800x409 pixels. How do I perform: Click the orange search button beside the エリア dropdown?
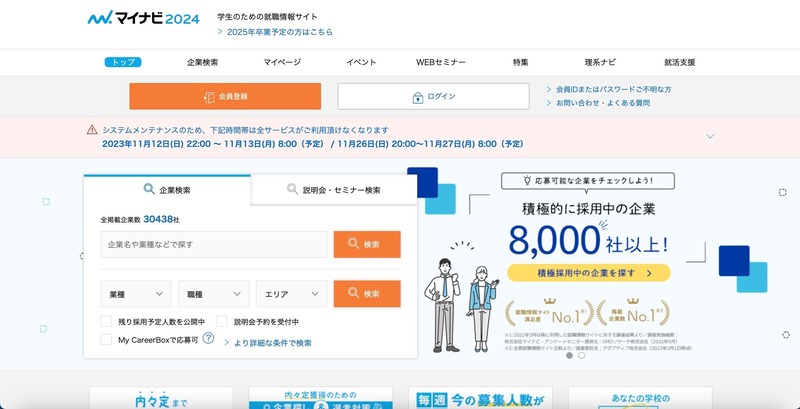pos(367,294)
